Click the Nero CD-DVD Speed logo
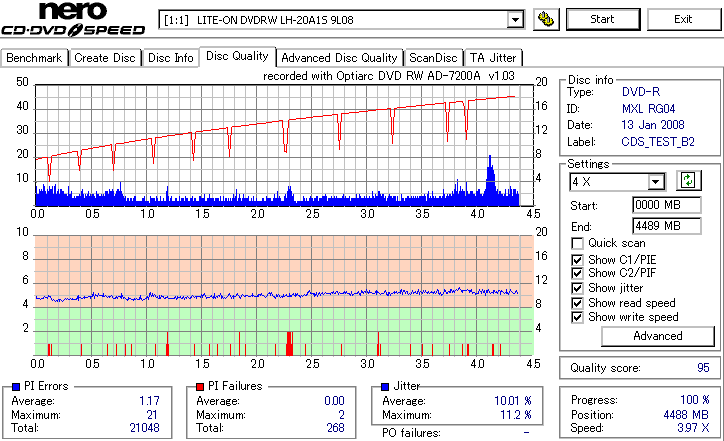724x441 pixels. (x=73, y=19)
